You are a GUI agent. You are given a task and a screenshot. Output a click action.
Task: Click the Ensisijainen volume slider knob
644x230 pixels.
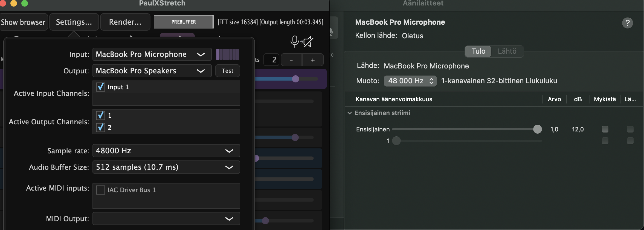click(x=537, y=129)
